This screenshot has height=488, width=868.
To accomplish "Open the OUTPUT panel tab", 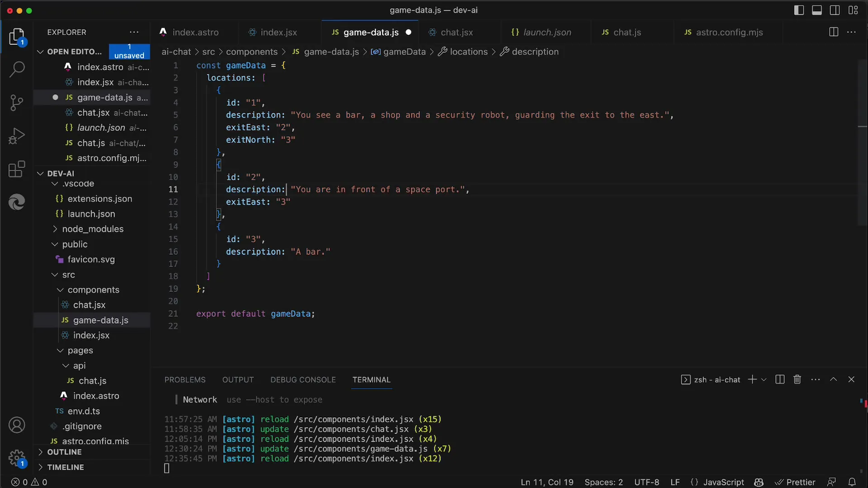I will click(238, 380).
